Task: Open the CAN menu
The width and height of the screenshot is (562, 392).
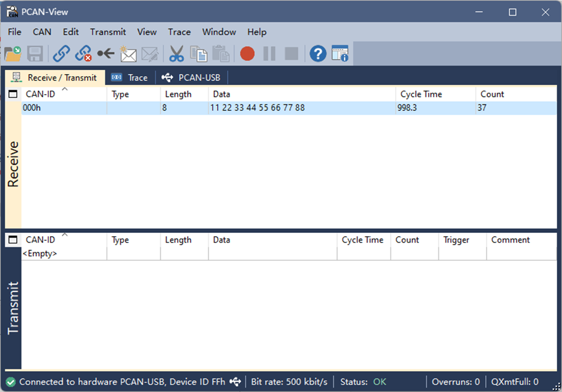Action: [x=42, y=32]
